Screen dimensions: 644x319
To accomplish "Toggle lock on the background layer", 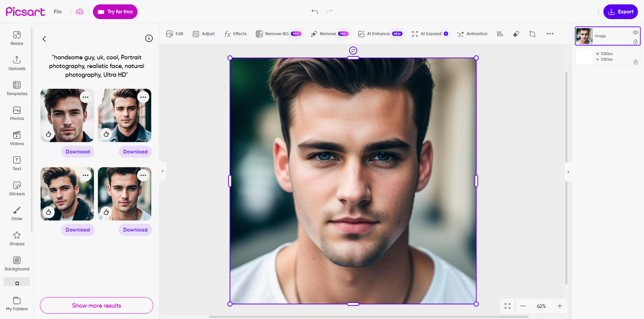I will tap(635, 61).
